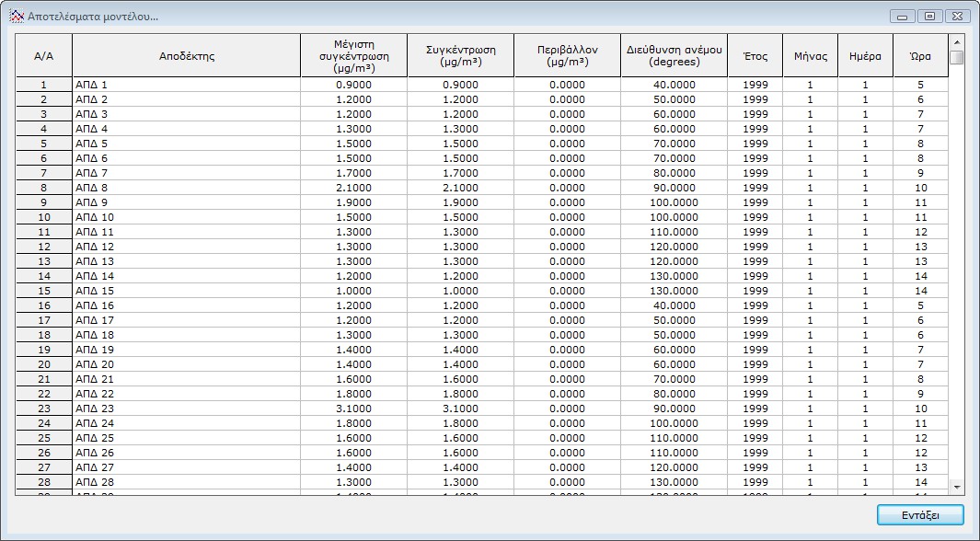Select the ΑΠΔ 23 receptor cell
This screenshot has height=541, width=980.
coord(186,409)
